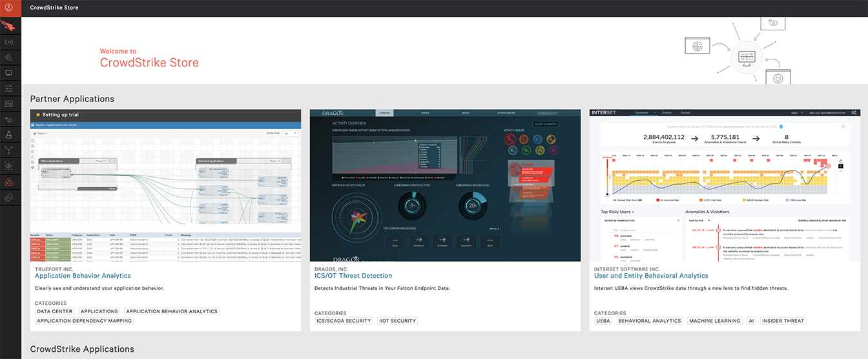Screen dimensions: 868x359
Task: Open the red Store icon in sidebar
Action: 9,181
